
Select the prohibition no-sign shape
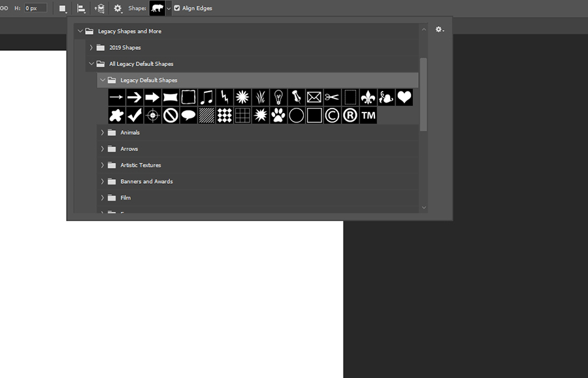coord(171,115)
